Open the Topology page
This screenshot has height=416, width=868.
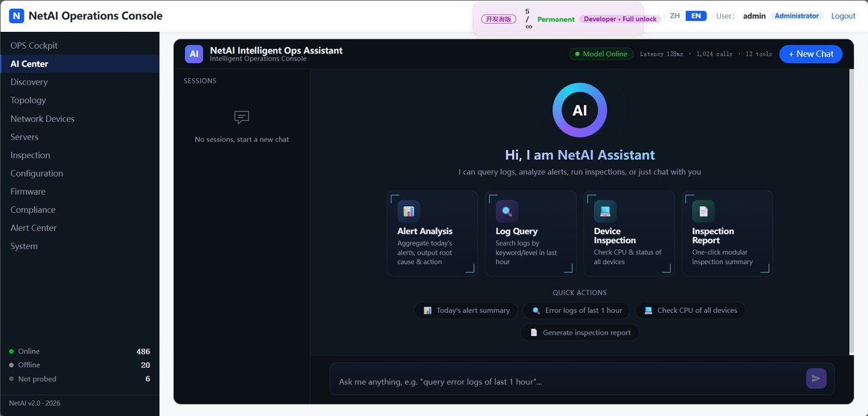point(80,100)
